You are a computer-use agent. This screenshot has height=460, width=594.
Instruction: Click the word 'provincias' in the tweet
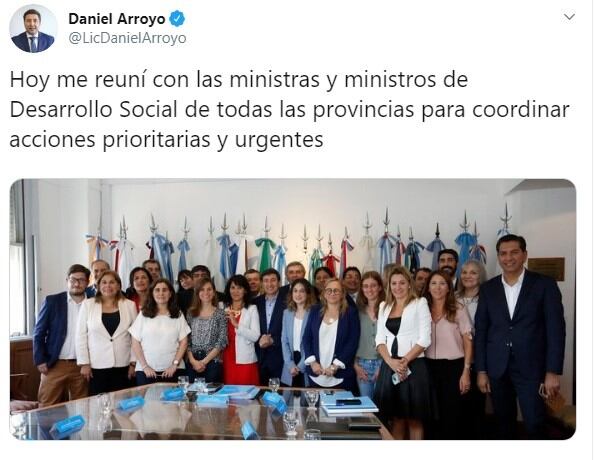[363, 110]
